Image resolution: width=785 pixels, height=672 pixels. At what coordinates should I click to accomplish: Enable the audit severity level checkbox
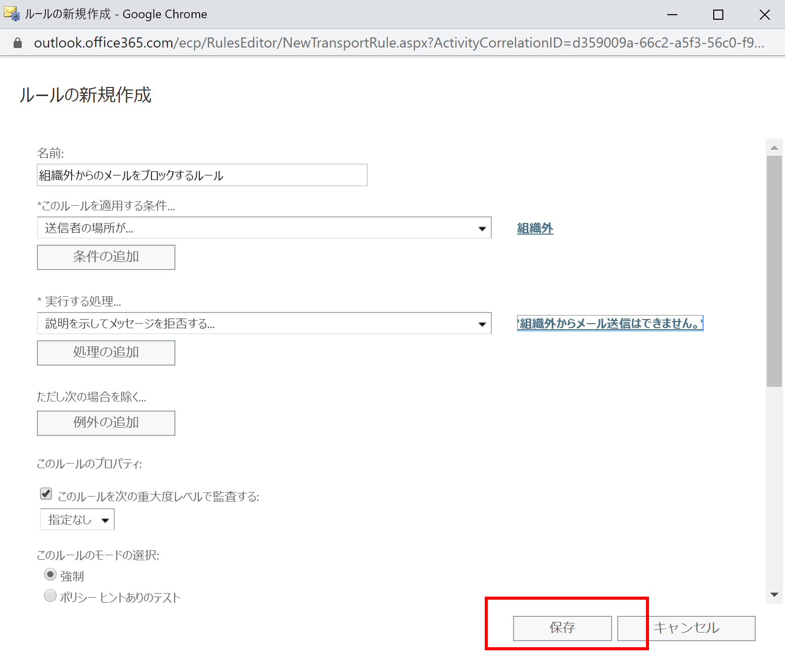46,494
